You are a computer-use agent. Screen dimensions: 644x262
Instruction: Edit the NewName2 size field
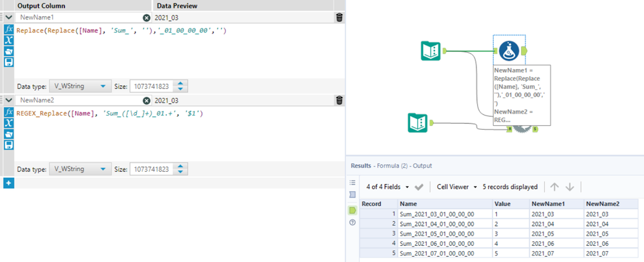point(151,169)
